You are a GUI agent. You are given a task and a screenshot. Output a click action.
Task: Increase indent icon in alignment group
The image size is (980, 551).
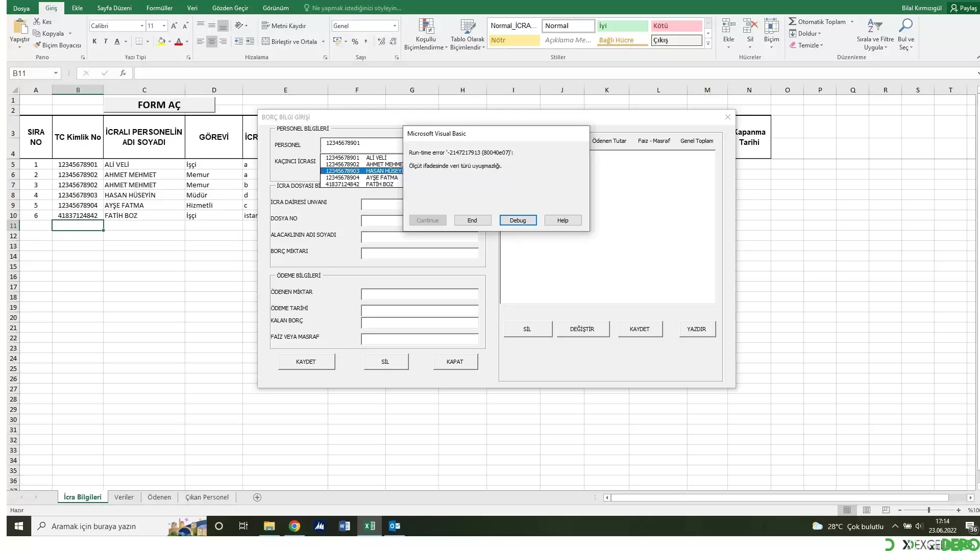click(x=250, y=41)
